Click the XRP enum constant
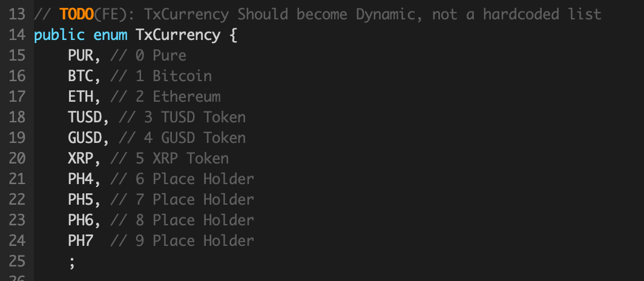 (x=80, y=159)
